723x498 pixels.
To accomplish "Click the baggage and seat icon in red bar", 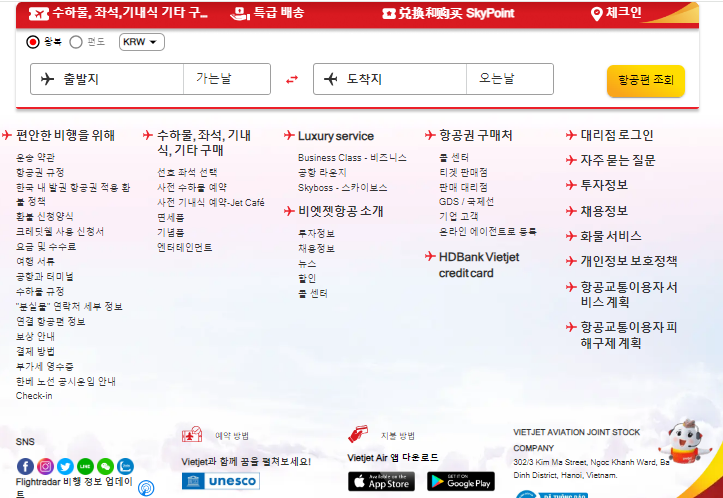I will (x=39, y=14).
